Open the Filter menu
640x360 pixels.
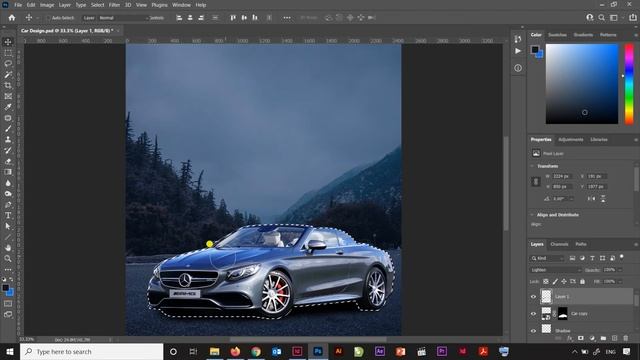tap(114, 5)
